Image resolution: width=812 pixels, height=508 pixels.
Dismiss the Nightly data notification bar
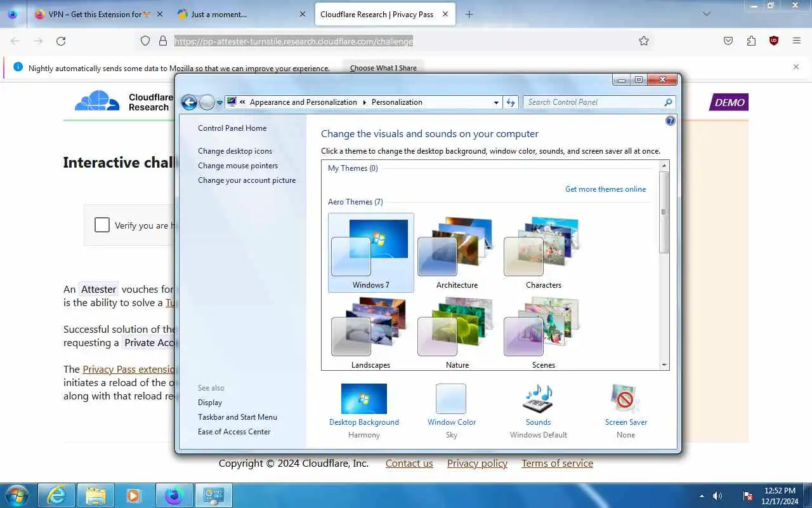796,67
